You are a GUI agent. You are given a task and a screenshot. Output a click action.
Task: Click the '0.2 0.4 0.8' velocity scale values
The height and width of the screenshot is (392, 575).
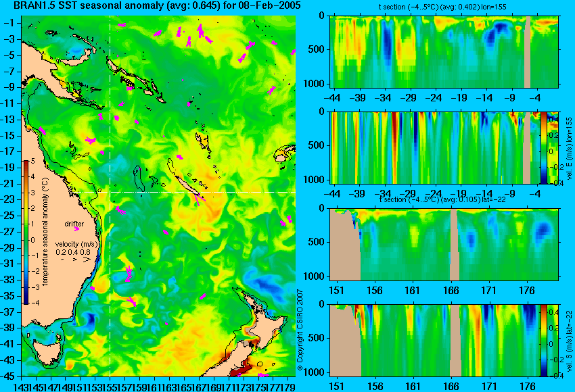coord(73,251)
